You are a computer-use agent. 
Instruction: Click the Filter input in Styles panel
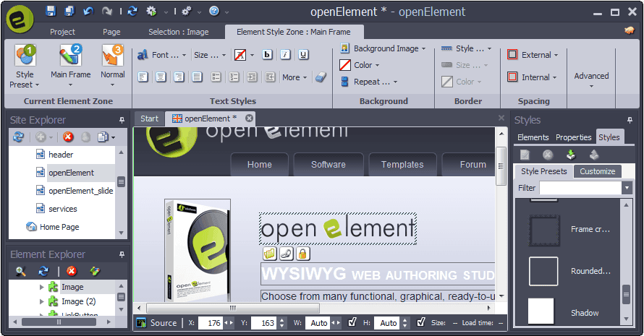(x=581, y=188)
